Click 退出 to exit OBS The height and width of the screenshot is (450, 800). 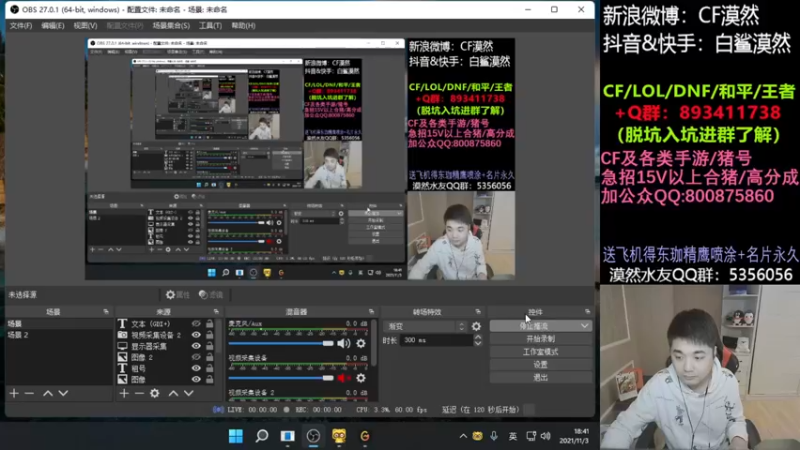[x=541, y=378]
